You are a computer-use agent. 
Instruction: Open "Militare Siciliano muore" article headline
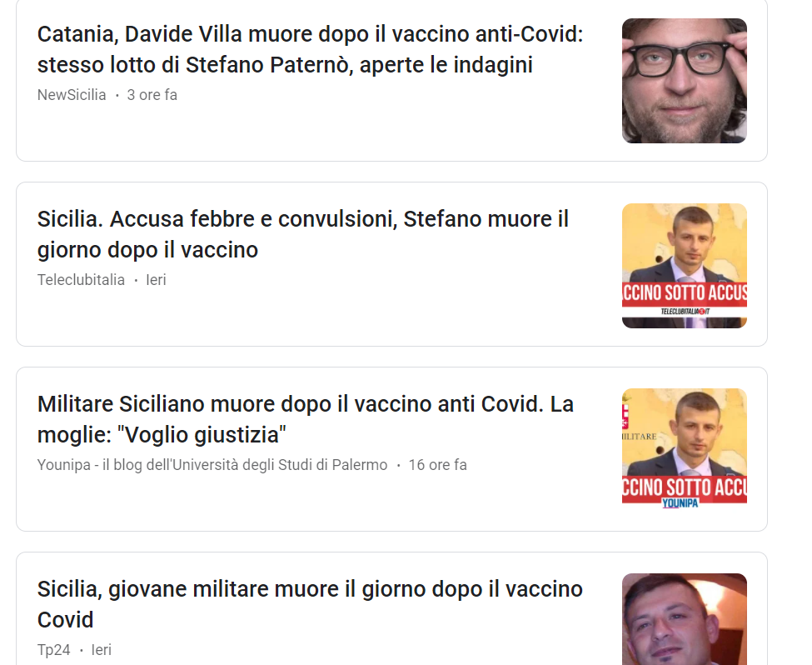click(x=306, y=419)
